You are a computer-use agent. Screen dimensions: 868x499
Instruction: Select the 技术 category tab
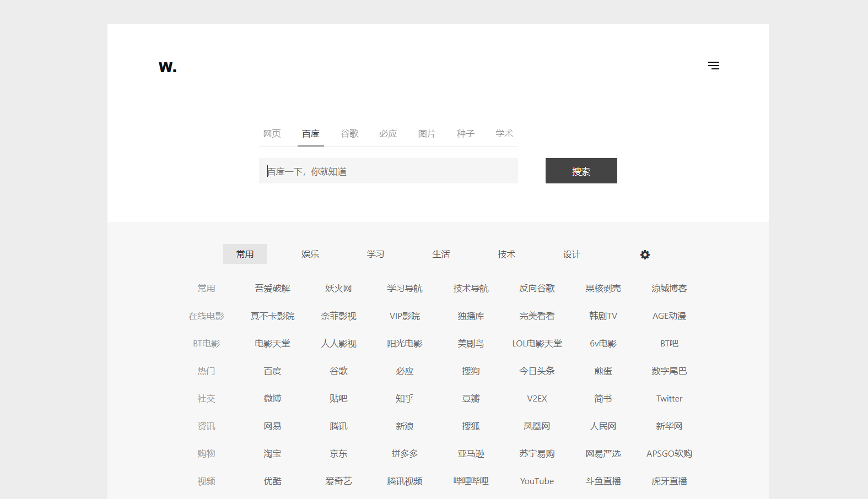point(506,254)
